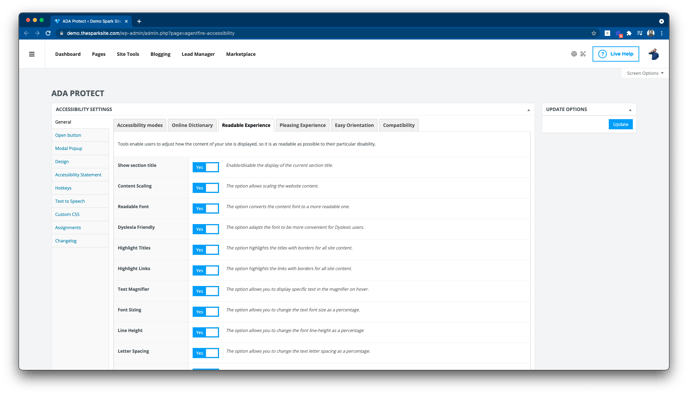The height and width of the screenshot is (395, 688).
Task: Click extension icon with red badge
Action: (619, 33)
